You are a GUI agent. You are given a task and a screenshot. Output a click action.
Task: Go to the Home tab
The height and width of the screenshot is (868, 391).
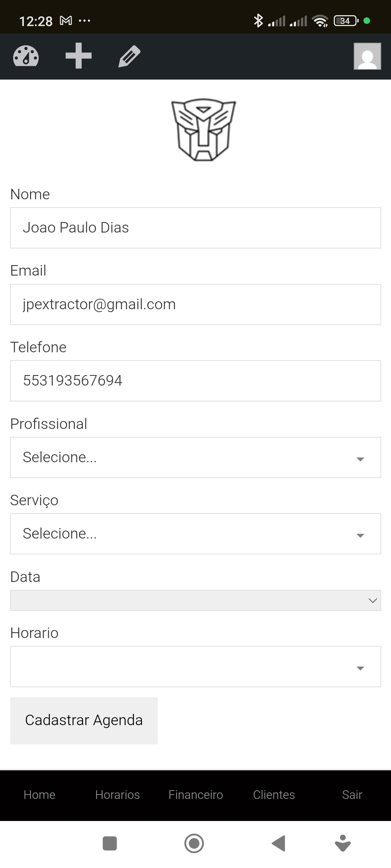coord(39,795)
